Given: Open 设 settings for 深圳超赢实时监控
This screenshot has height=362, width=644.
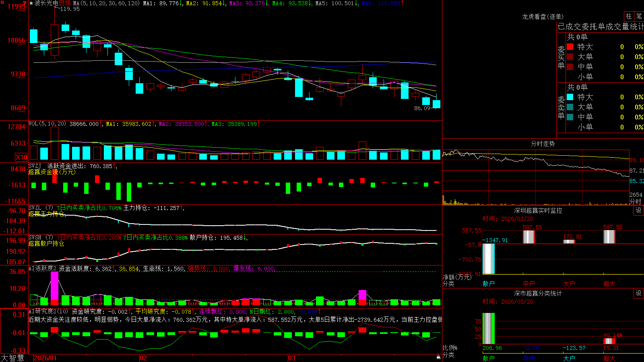Looking at the screenshot, I should [639, 210].
